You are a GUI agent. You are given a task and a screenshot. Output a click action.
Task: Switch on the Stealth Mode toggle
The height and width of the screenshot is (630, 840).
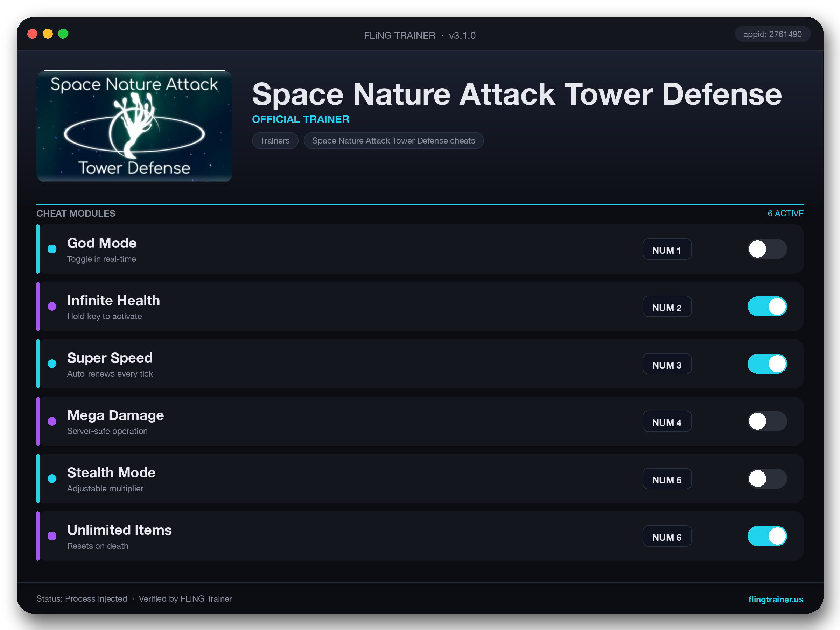(767, 478)
